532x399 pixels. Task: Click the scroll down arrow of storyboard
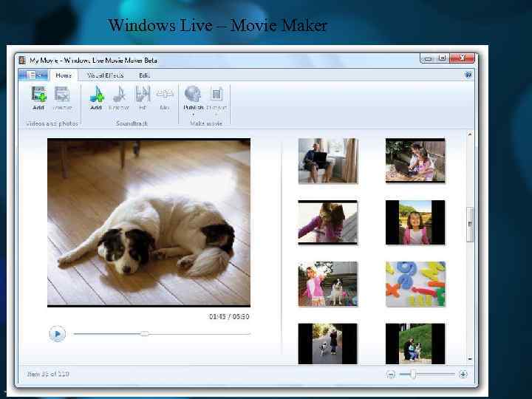(470, 358)
